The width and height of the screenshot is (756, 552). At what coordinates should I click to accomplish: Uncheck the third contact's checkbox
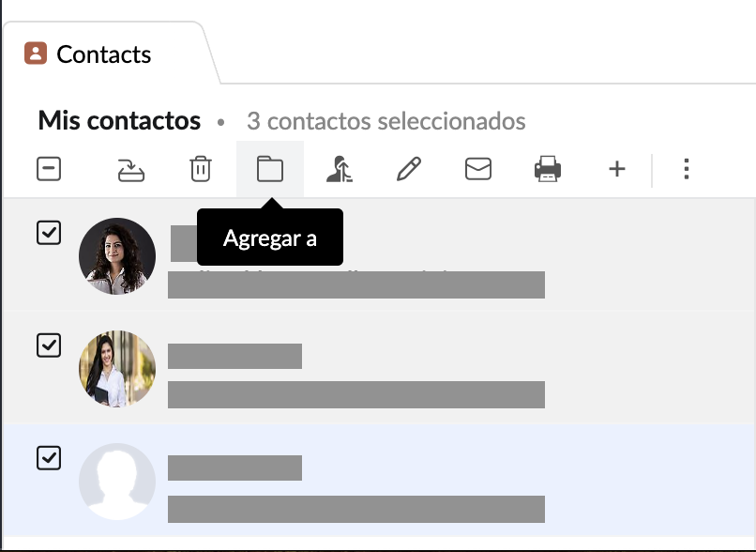[x=49, y=457]
